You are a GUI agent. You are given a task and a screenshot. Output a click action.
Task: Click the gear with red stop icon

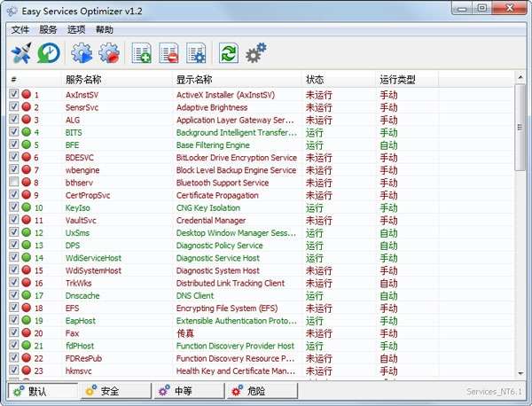pyautogui.click(x=109, y=53)
